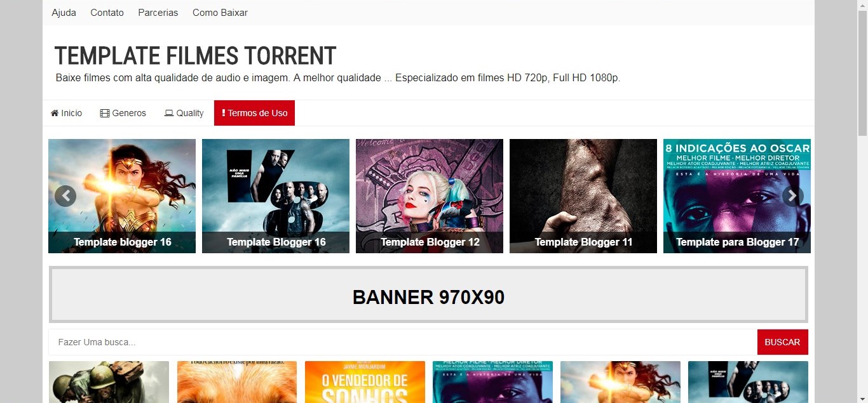Switch to the Generos tab
This screenshot has height=403, width=868.
(123, 113)
